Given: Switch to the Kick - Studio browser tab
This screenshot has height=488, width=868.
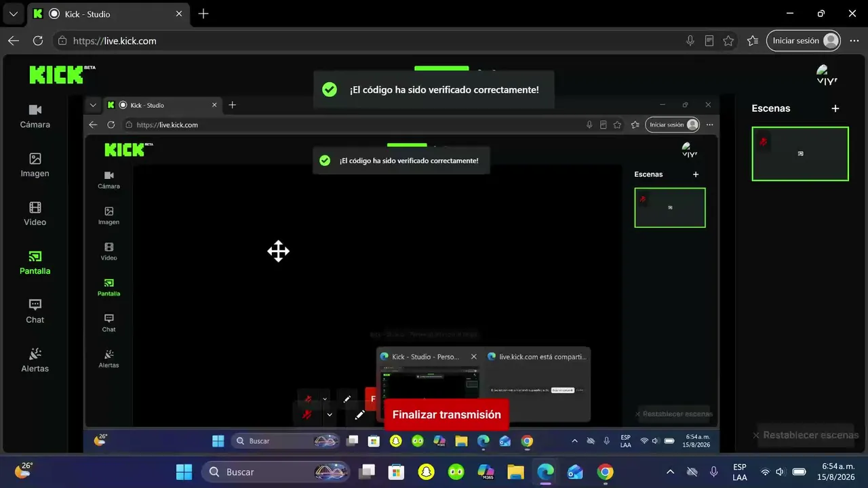Looking at the screenshot, I should point(108,14).
